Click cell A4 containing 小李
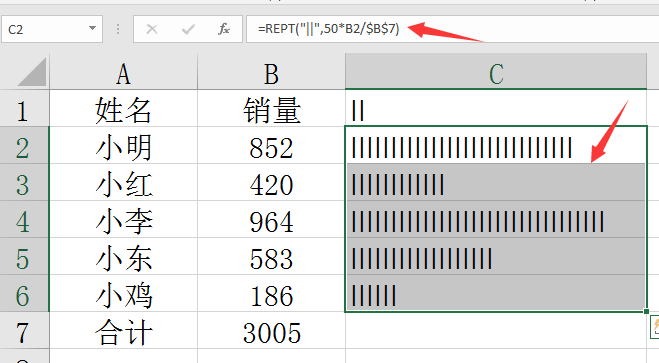This screenshot has height=363, width=659. 124,219
